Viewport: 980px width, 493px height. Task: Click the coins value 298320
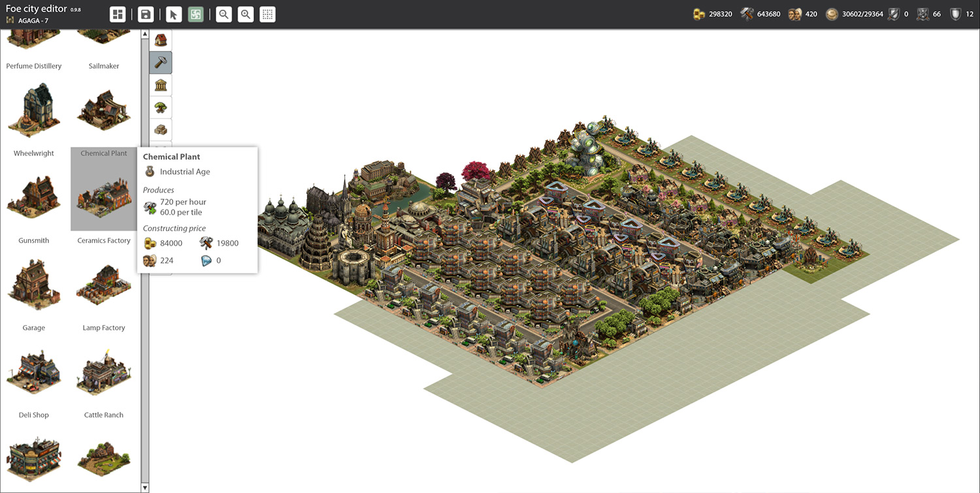(x=721, y=14)
